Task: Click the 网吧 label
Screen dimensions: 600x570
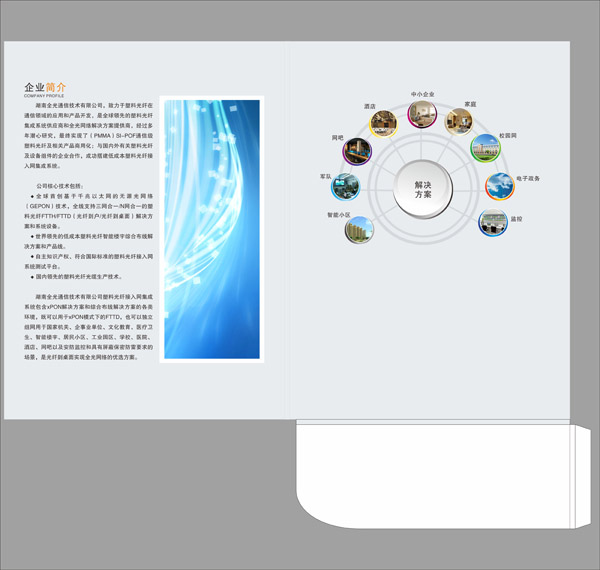Action: 338,138
